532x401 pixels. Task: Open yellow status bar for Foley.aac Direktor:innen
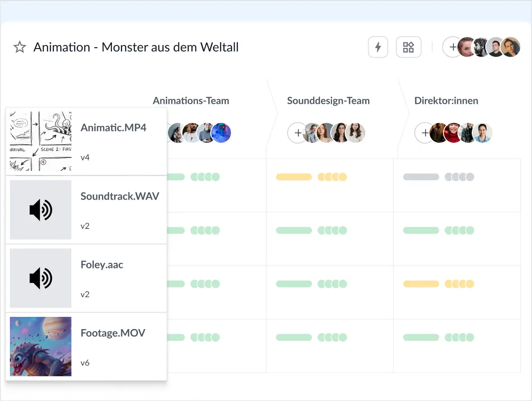[421, 284]
